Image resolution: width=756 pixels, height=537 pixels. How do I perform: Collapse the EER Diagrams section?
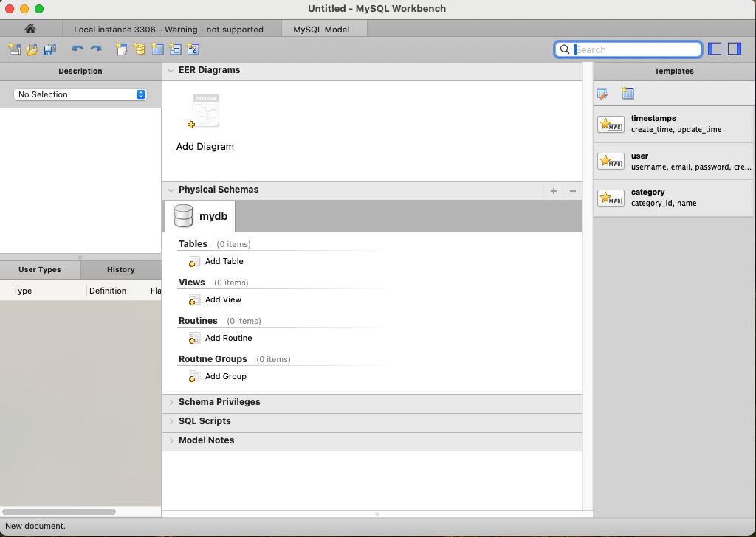(171, 70)
